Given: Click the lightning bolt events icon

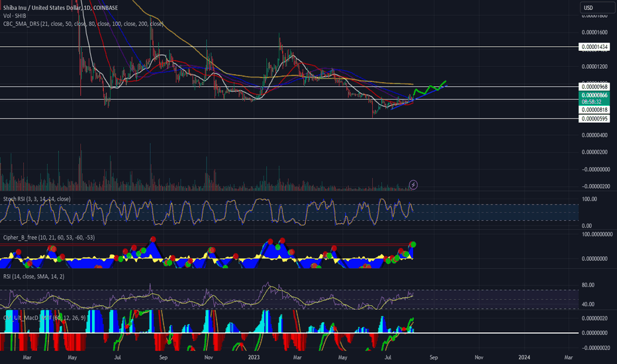Looking at the screenshot, I should click(x=413, y=185).
